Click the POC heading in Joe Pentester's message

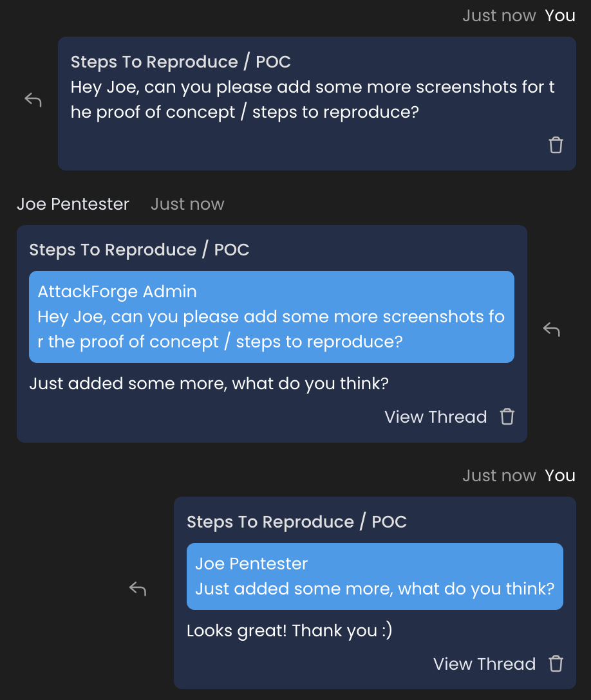click(139, 250)
